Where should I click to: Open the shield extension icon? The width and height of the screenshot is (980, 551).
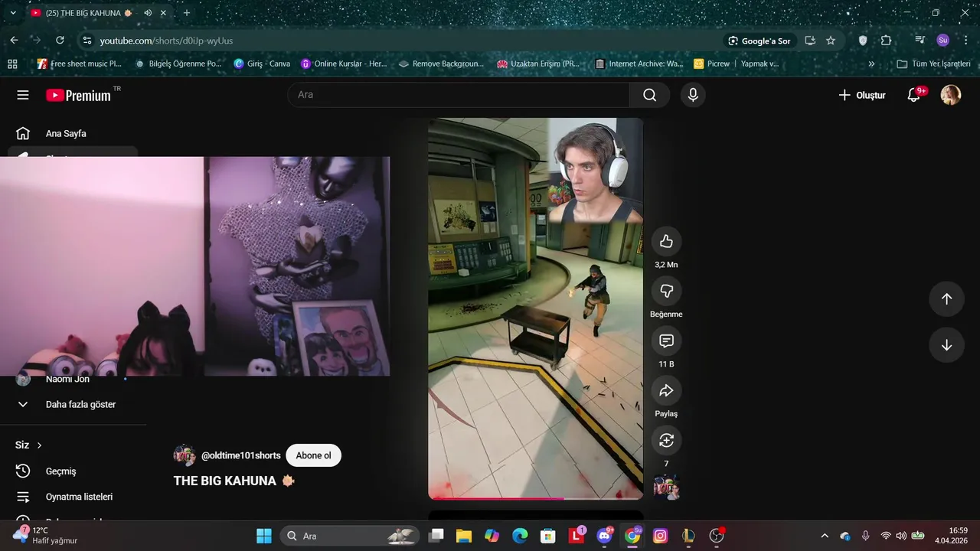pyautogui.click(x=863, y=41)
